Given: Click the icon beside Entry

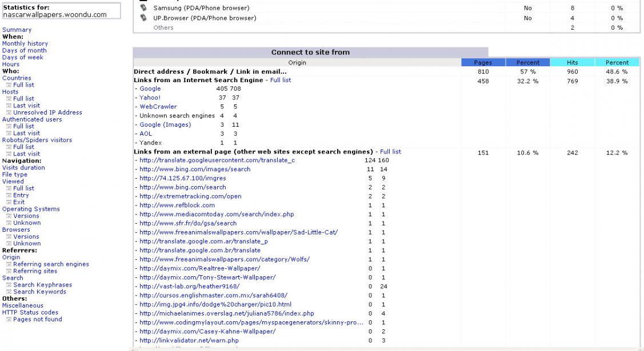Looking at the screenshot, I should click(9, 195).
